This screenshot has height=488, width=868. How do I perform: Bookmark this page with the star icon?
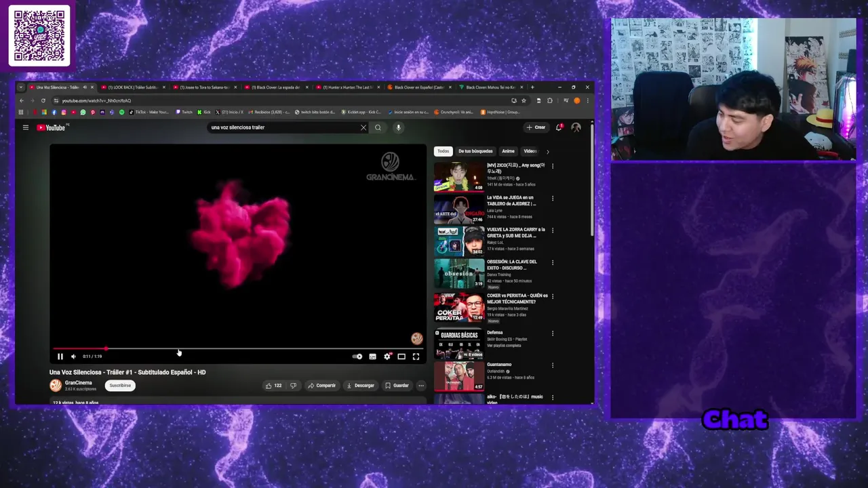(x=524, y=100)
